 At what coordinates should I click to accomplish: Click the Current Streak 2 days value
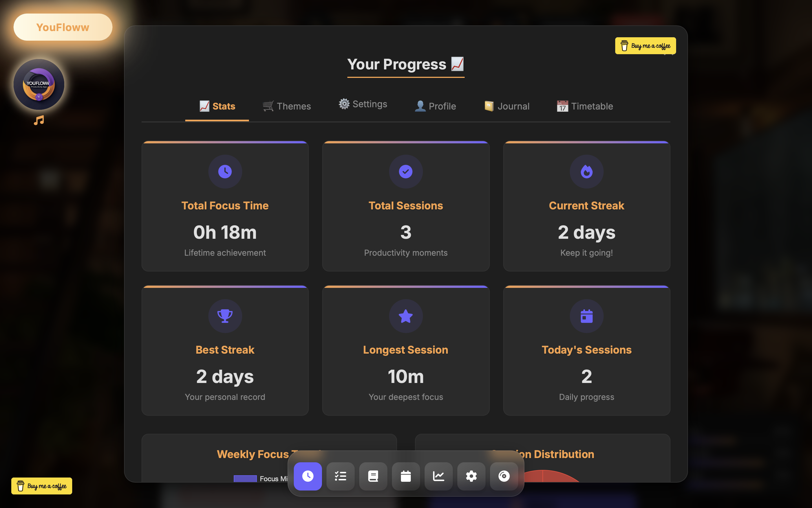[x=586, y=233]
